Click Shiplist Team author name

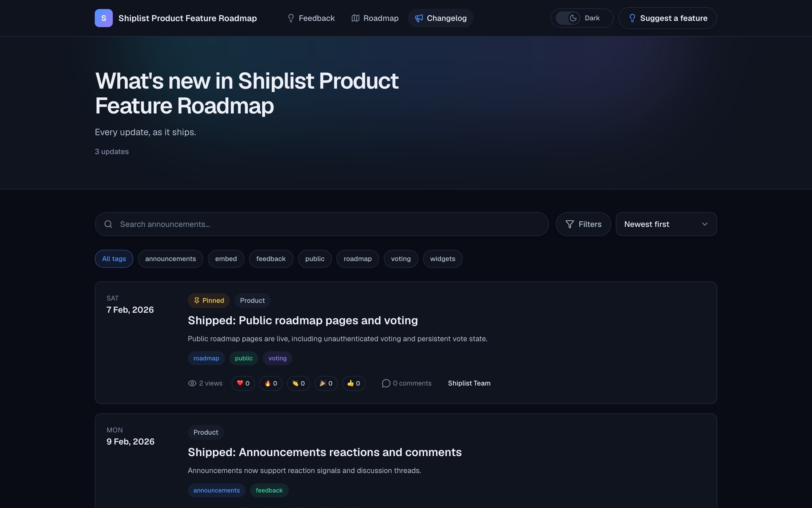click(469, 383)
